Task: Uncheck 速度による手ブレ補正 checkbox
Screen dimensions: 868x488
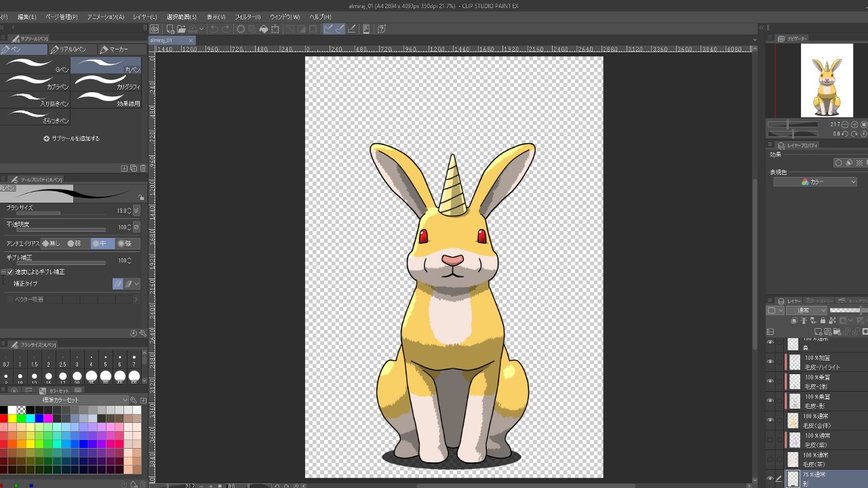Action: pos(10,272)
